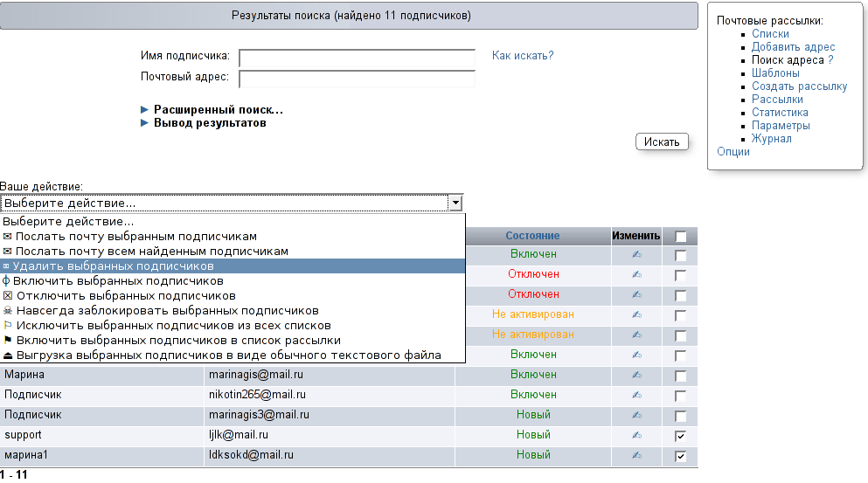Click the 'Искать' button
The image size is (868, 483).
click(662, 141)
